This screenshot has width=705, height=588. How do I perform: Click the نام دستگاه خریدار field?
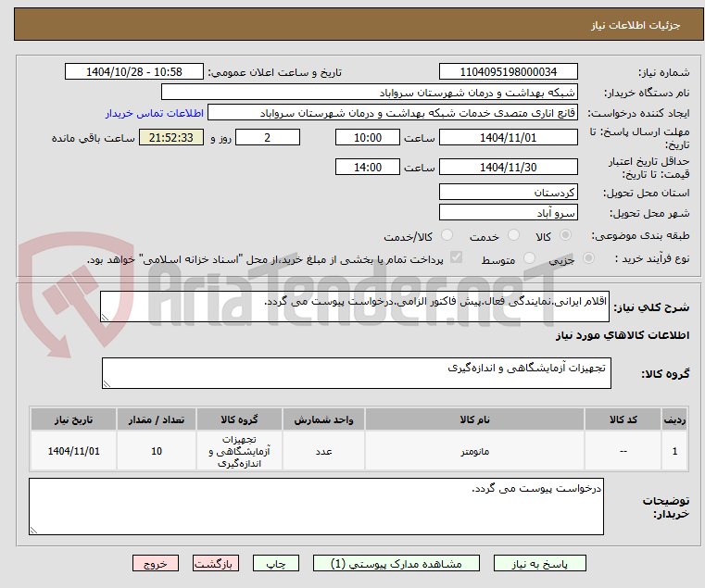point(369,93)
